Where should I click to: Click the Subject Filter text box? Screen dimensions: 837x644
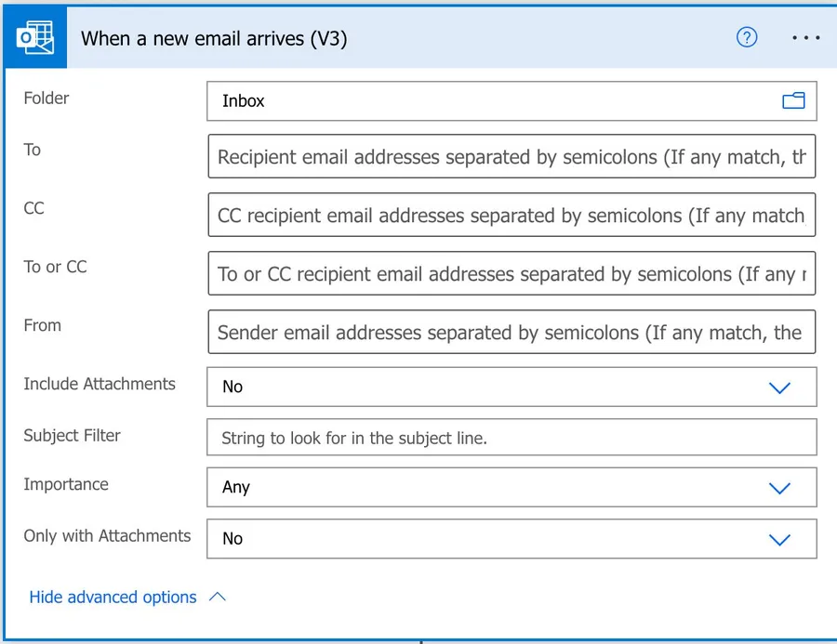(511, 438)
